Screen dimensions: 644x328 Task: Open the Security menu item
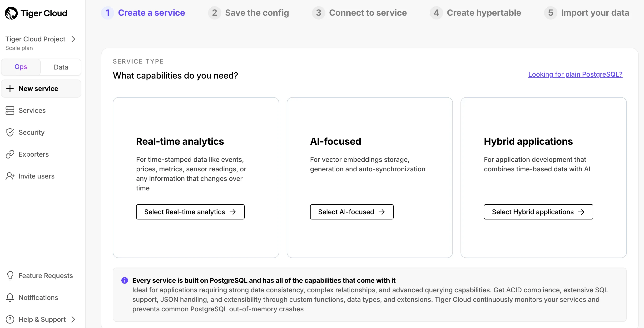pos(31,132)
